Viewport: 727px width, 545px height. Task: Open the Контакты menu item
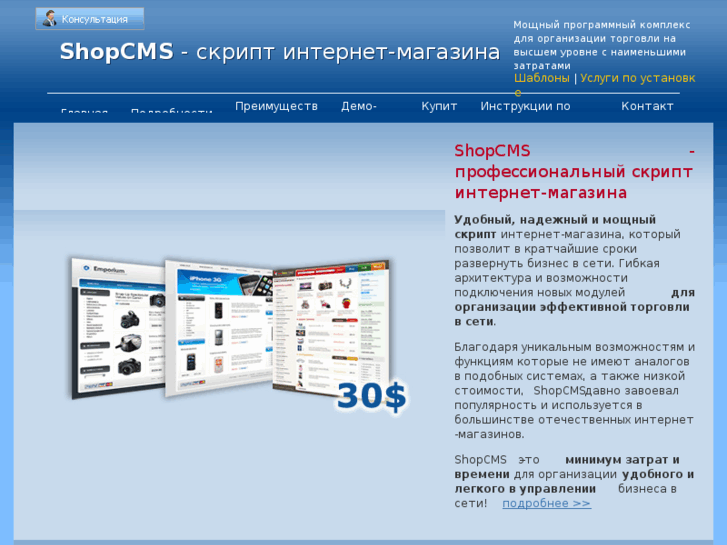pos(647,106)
